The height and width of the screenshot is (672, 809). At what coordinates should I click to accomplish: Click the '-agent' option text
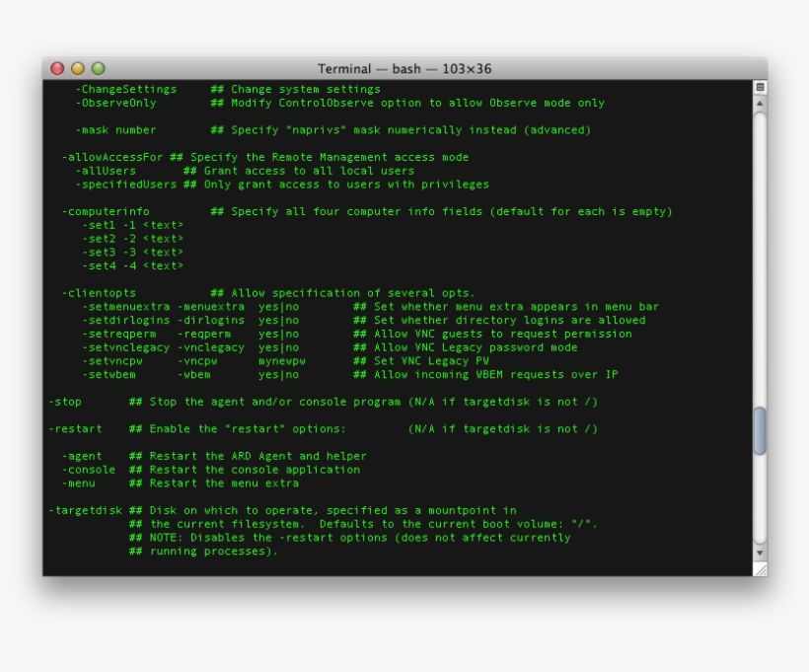(x=82, y=456)
